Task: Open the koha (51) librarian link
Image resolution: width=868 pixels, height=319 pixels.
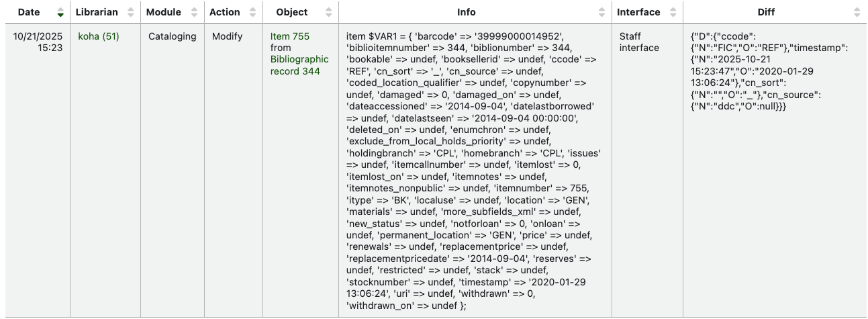Action: (x=99, y=36)
